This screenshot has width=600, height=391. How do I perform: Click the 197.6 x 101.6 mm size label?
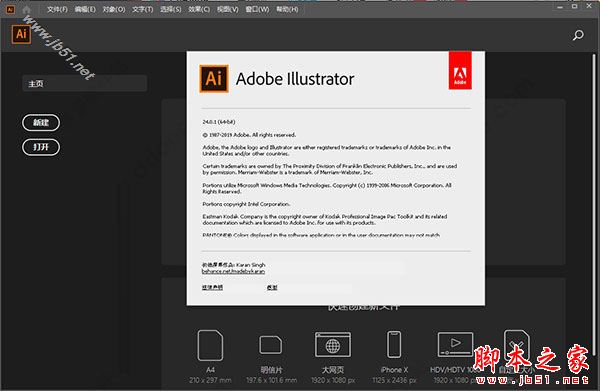click(x=271, y=380)
